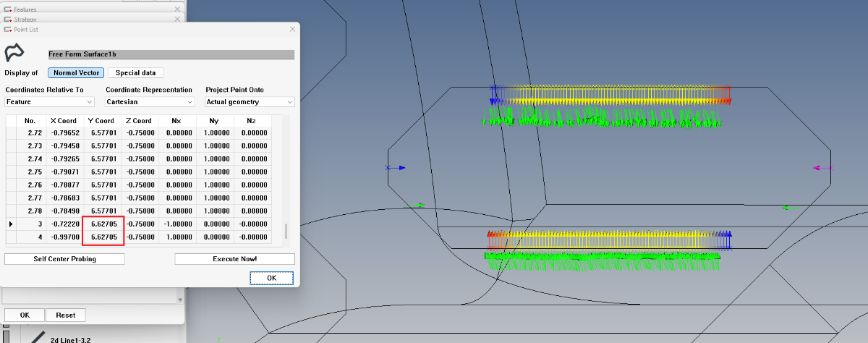
Task: Click the Features panel title icon
Action: pyautogui.click(x=8, y=9)
